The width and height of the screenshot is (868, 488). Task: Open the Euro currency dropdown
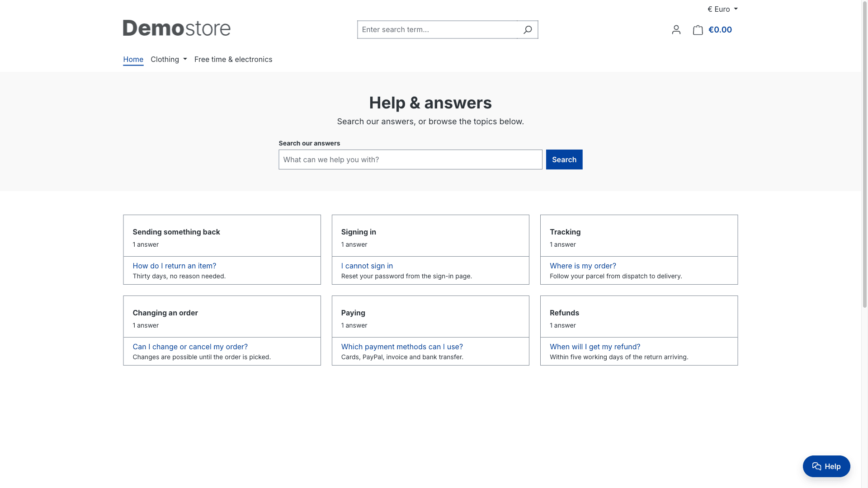tap(722, 9)
